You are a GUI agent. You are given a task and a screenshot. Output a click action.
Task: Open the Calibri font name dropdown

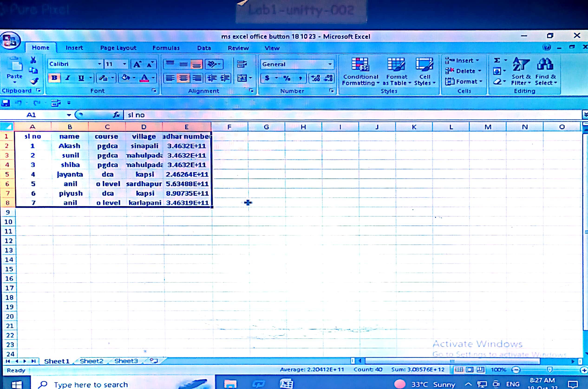99,64
